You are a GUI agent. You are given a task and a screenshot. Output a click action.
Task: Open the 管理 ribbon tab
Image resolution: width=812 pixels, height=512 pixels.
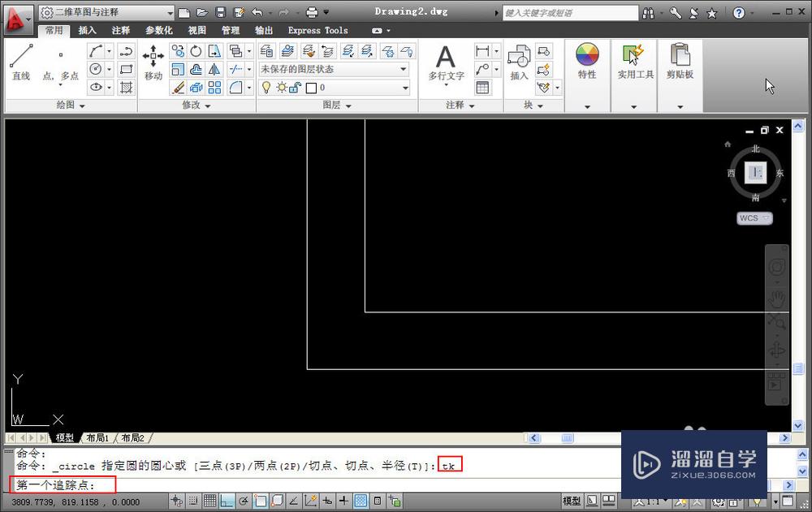(231, 30)
